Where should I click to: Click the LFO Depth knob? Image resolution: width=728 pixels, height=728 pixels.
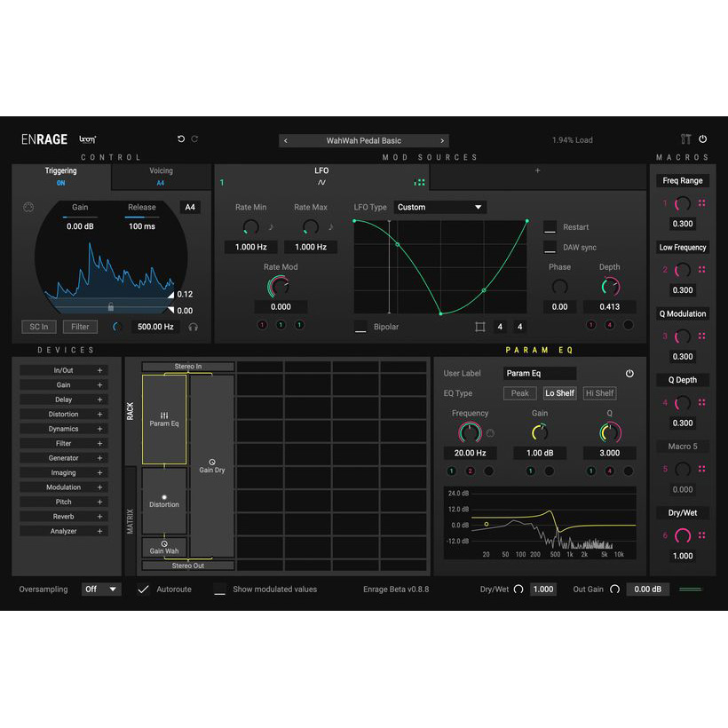point(610,287)
